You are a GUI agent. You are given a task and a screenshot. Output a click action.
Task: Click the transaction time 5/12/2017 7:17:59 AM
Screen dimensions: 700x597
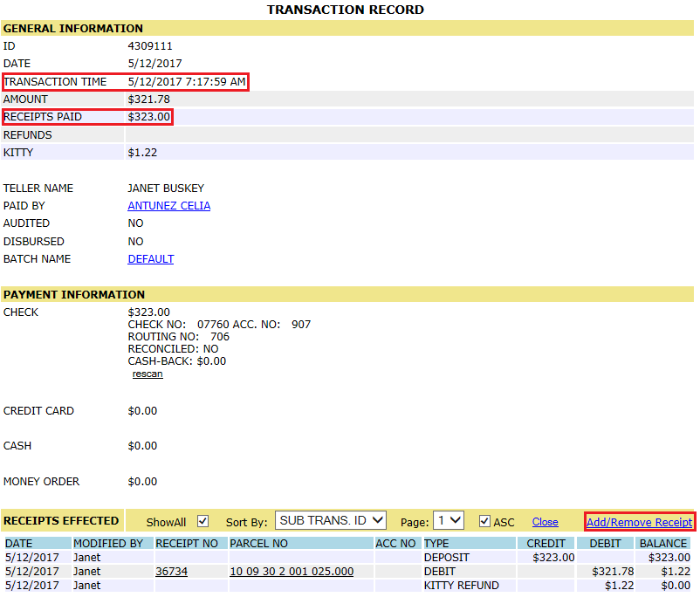point(187,82)
